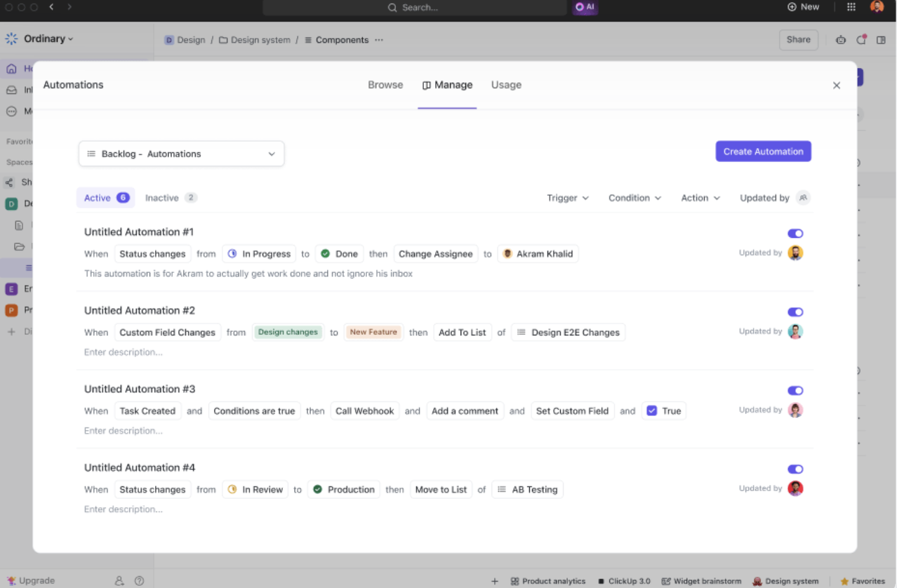Go forward with the forward arrow
This screenshot has width=897, height=588.
(x=69, y=7)
